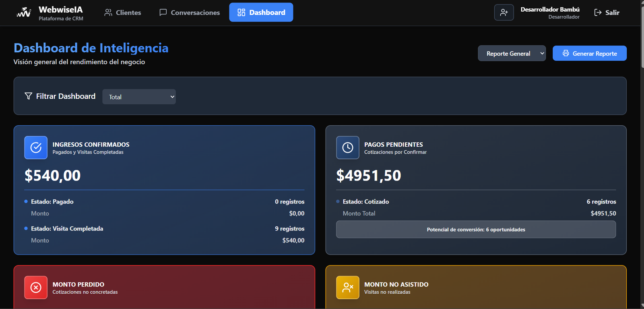The width and height of the screenshot is (644, 309).
Task: Select the Dashboard tab
Action: (x=261, y=12)
